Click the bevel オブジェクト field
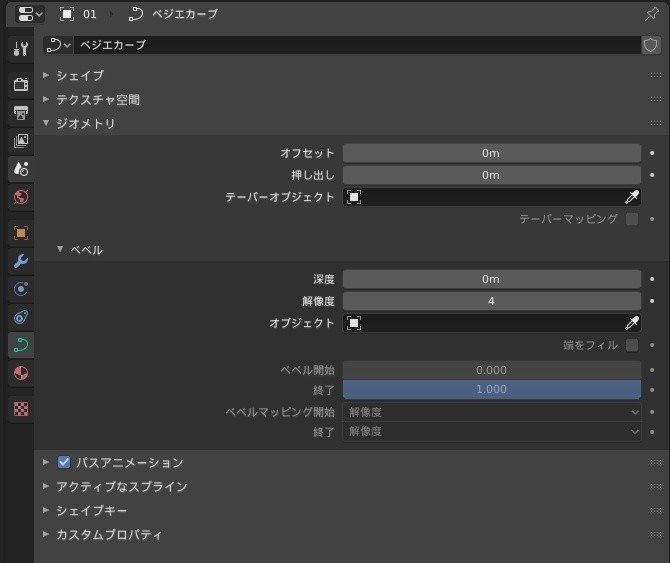Screen dimensions: 670x563 (483, 323)
